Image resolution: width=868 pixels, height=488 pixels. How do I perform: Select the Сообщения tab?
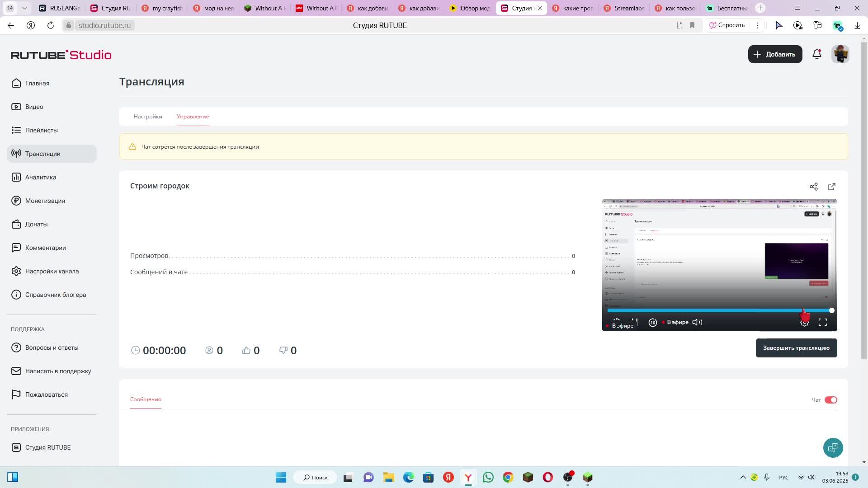pyautogui.click(x=146, y=399)
